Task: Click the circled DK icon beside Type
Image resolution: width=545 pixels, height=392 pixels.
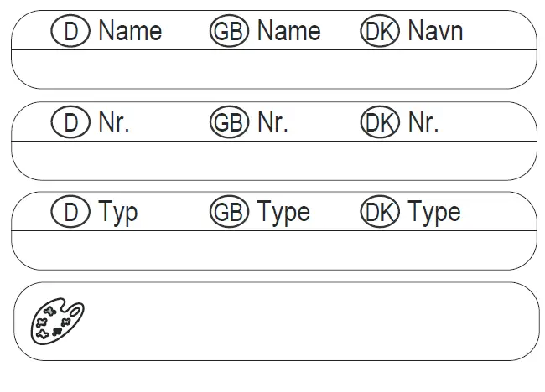Action: 381,213
